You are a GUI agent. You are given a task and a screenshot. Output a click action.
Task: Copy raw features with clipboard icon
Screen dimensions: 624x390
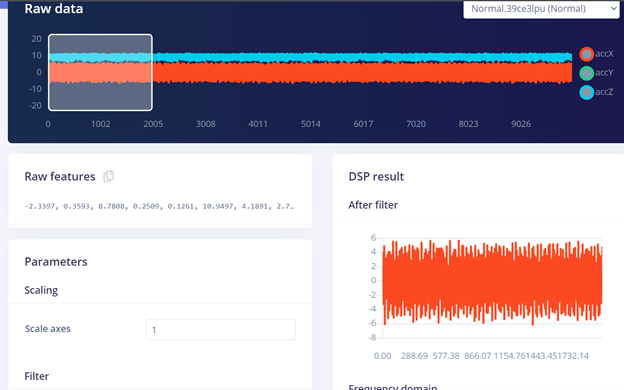click(108, 176)
